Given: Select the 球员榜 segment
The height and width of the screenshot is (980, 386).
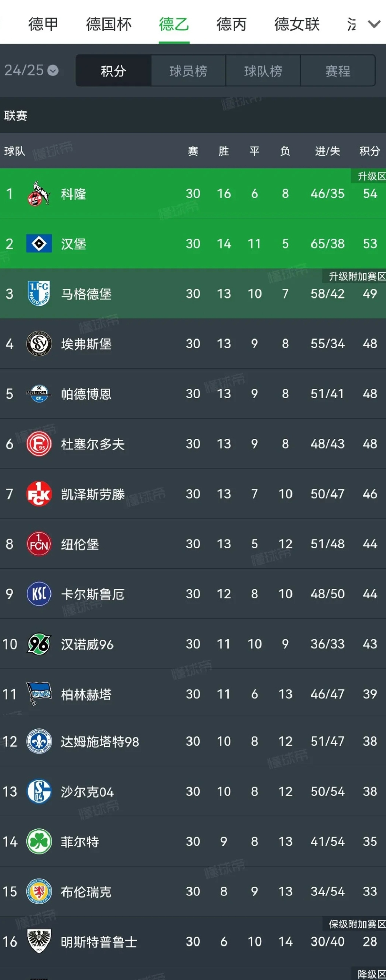Looking at the screenshot, I should [x=188, y=71].
